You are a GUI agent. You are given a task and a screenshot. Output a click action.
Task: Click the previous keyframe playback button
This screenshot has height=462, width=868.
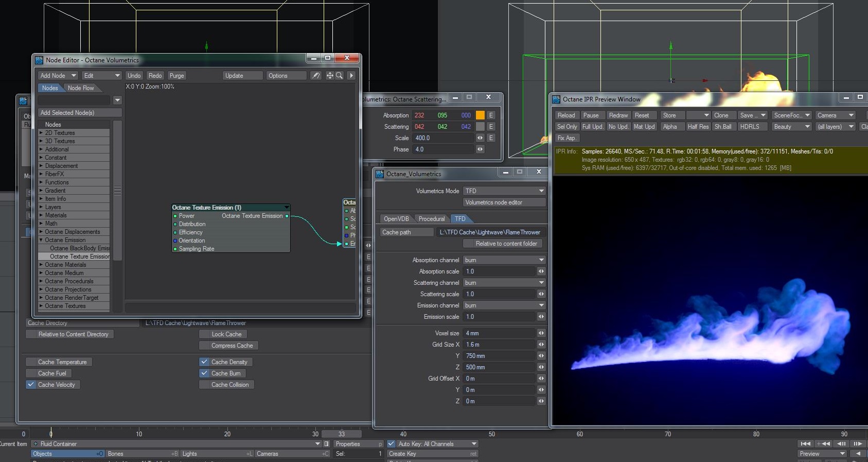point(823,443)
